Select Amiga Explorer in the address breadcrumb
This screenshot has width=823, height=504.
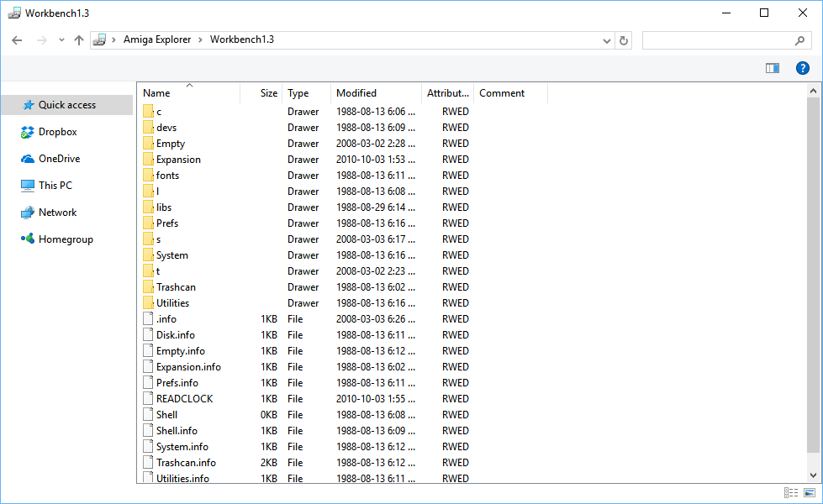[157, 39]
